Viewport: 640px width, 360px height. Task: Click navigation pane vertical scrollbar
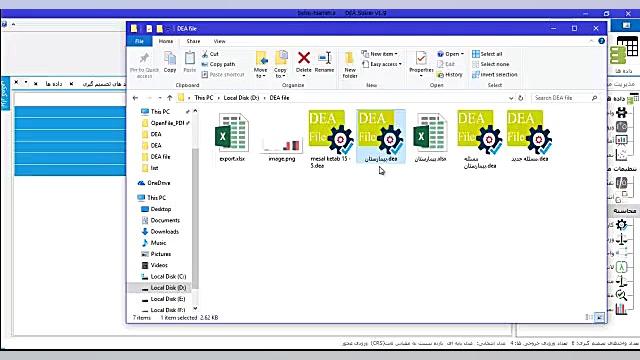coord(195,209)
